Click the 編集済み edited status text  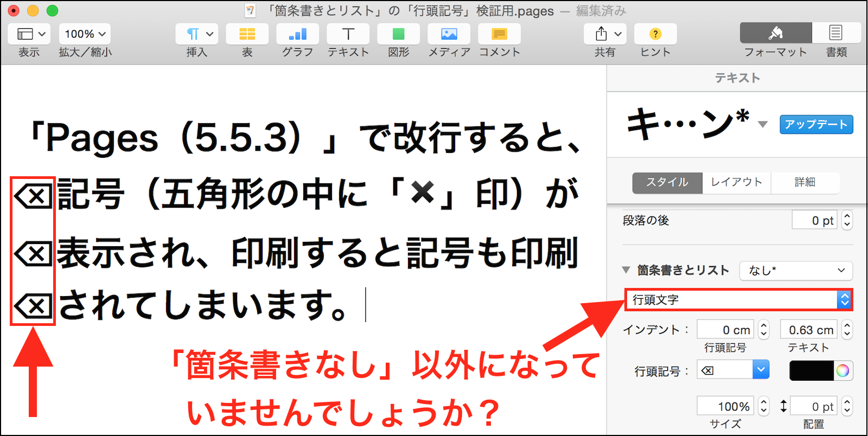pos(601,10)
